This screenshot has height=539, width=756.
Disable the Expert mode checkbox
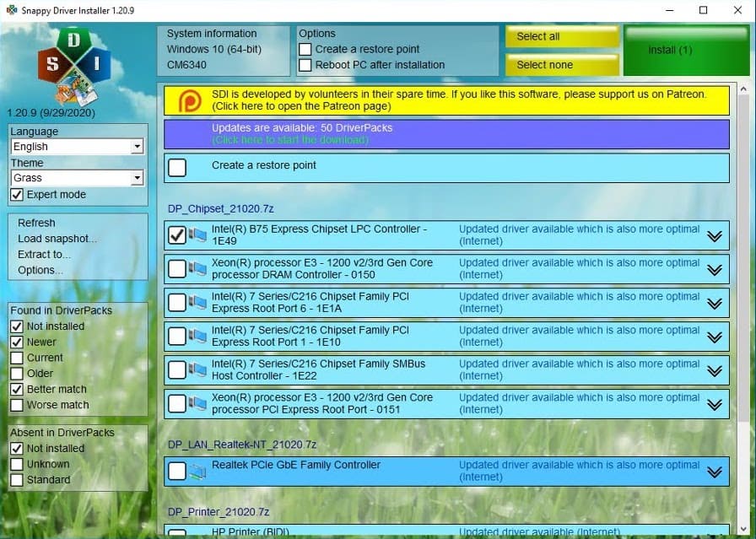point(17,195)
